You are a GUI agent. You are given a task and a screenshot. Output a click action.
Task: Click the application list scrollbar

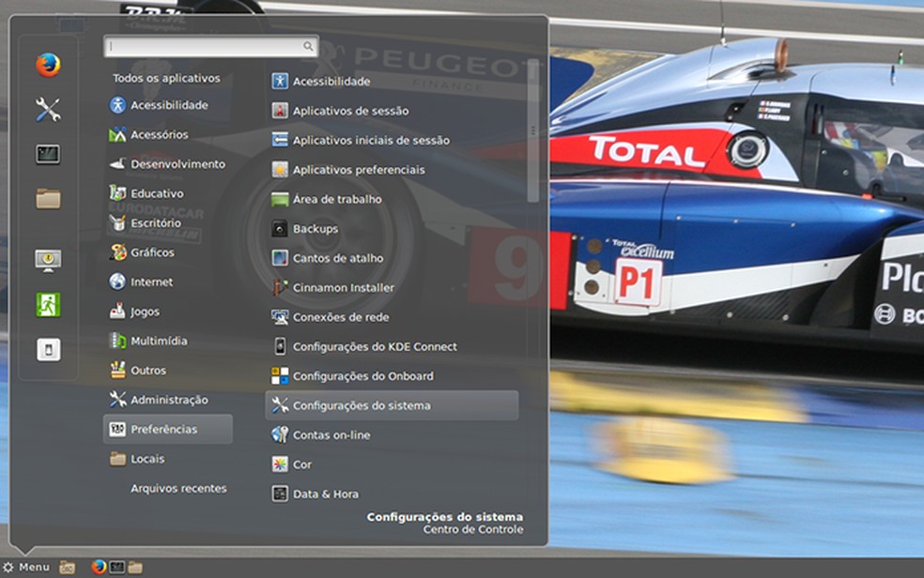(532, 131)
